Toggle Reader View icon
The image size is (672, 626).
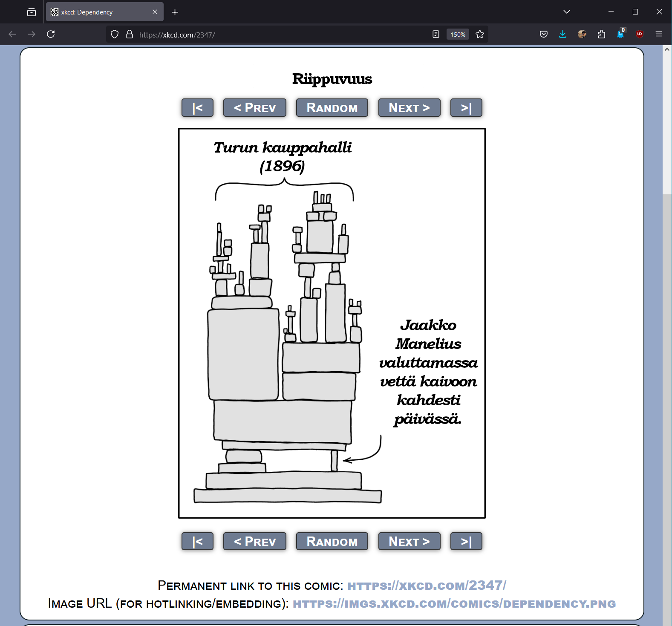coord(436,35)
